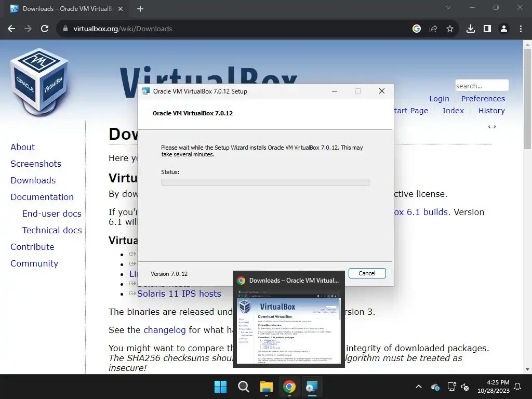
Task: Click the VirtualBox Setup progress bar
Action: [x=265, y=182]
